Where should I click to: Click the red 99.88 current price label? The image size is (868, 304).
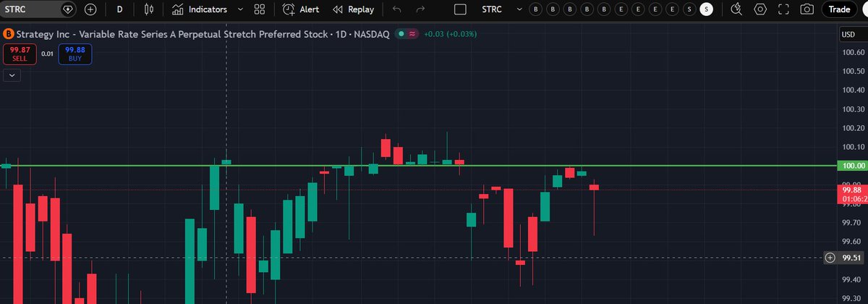851,190
